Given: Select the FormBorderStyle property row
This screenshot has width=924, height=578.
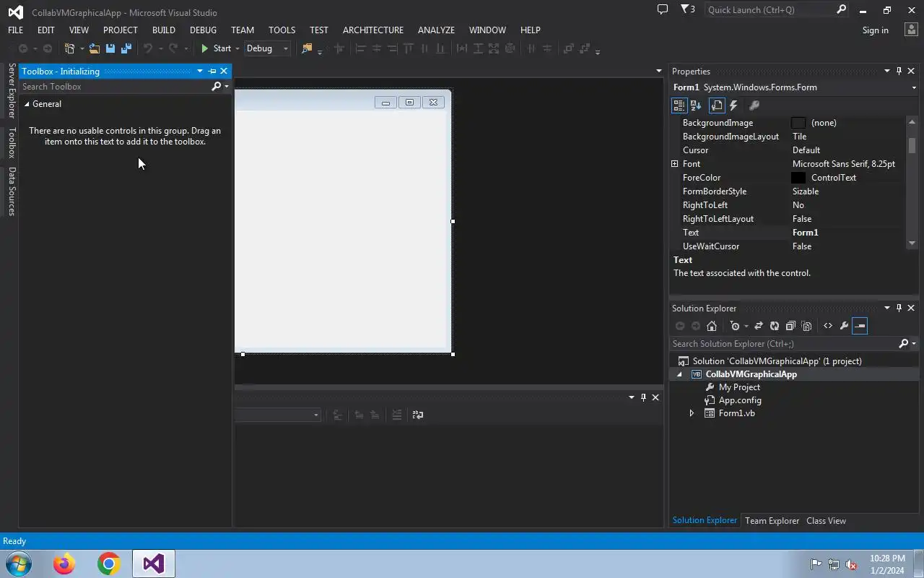Looking at the screenshot, I should [x=788, y=191].
